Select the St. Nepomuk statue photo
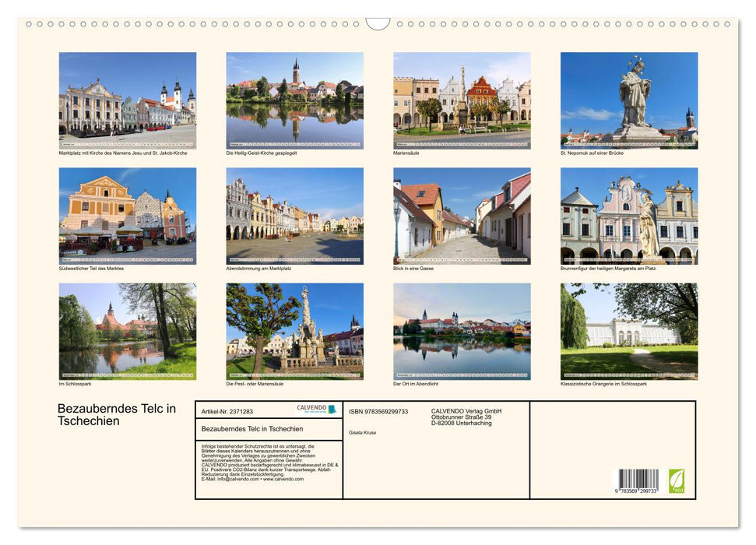This screenshot has width=756, height=545. pyautogui.click(x=629, y=100)
